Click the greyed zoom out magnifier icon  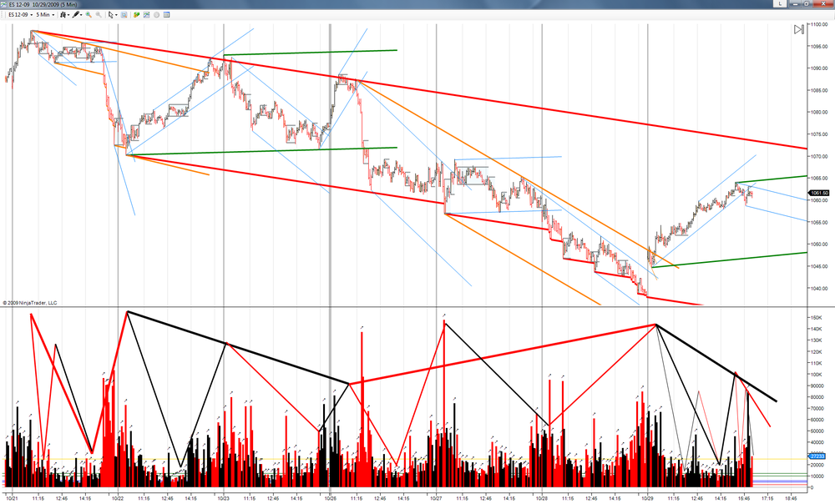pyautogui.click(x=99, y=15)
